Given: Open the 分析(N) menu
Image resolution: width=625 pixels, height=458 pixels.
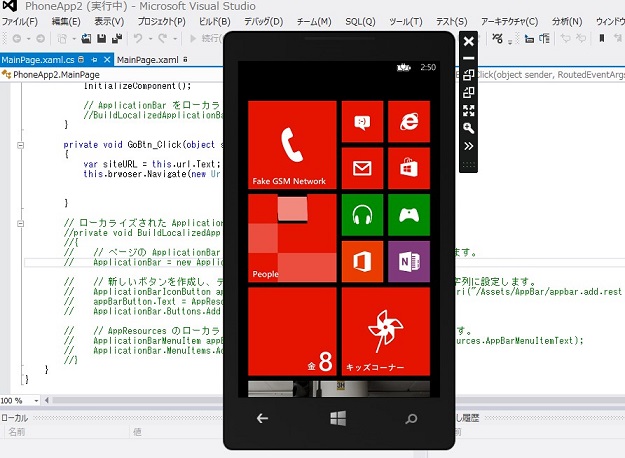Looking at the screenshot, I should 567,22.
